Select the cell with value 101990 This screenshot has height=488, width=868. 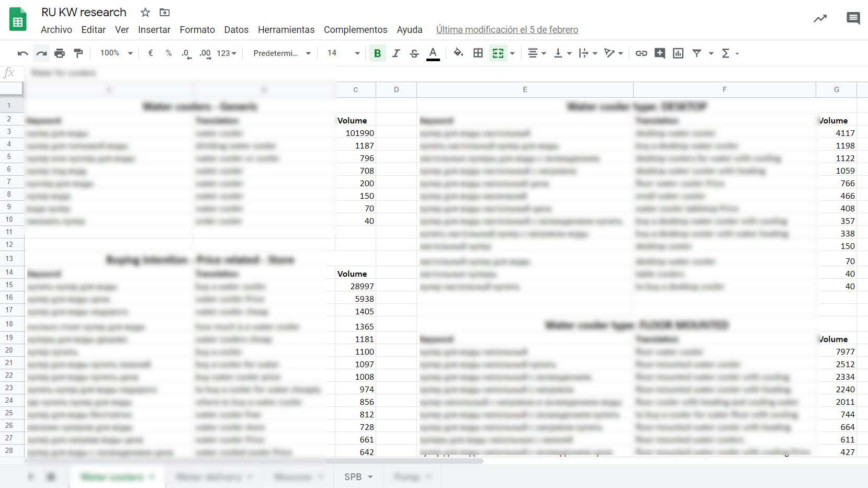[x=356, y=133]
